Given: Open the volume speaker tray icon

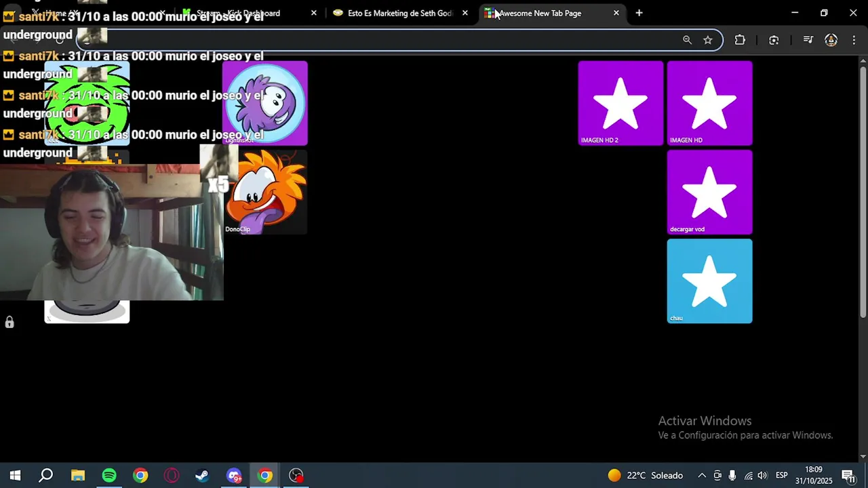Looking at the screenshot, I should 763,475.
